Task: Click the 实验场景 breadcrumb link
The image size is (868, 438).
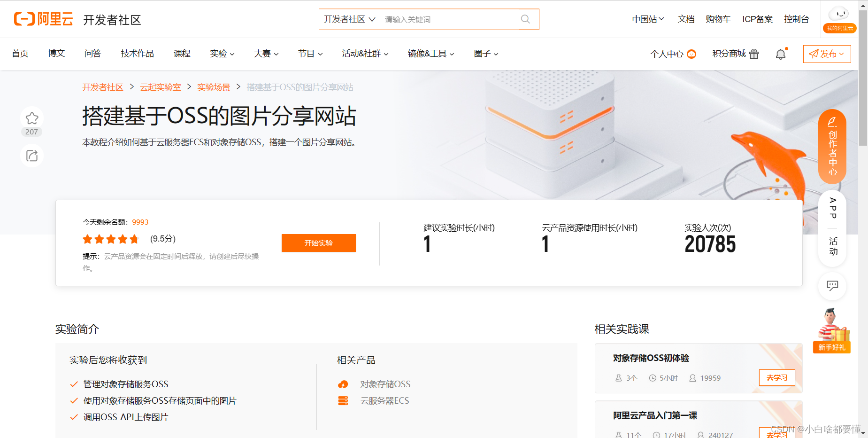Action: coord(214,87)
